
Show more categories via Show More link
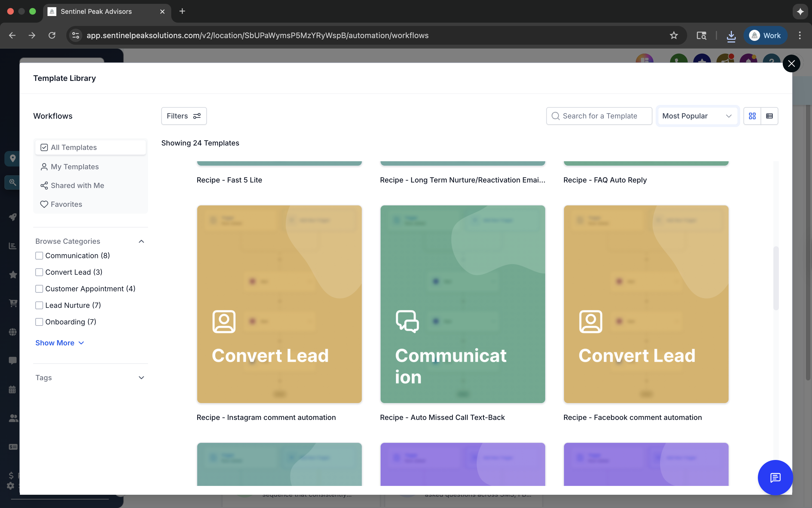[x=59, y=343]
